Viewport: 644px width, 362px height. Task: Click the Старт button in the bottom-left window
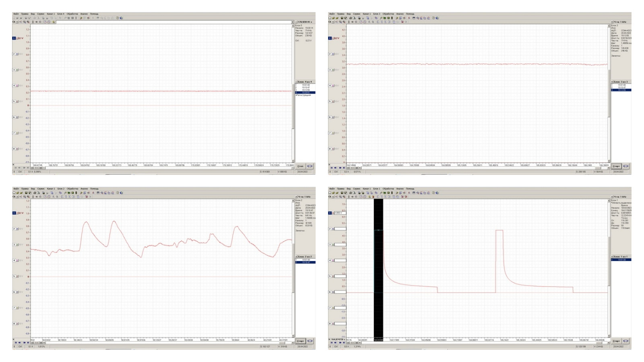coord(300,341)
